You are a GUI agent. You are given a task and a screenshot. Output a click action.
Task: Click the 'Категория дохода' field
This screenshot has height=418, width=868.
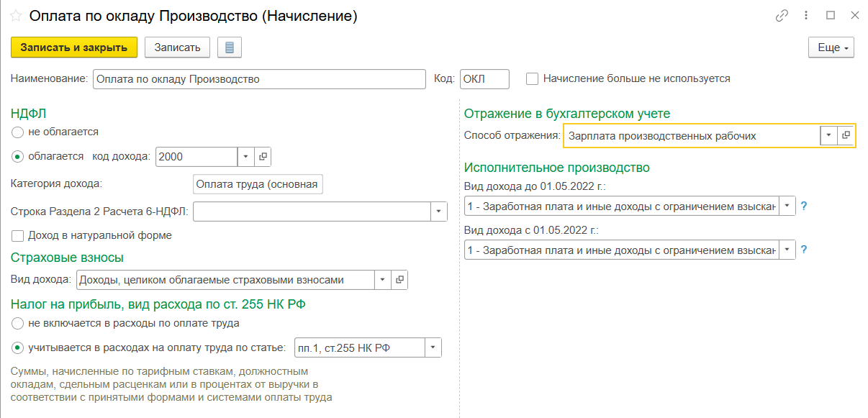258,184
